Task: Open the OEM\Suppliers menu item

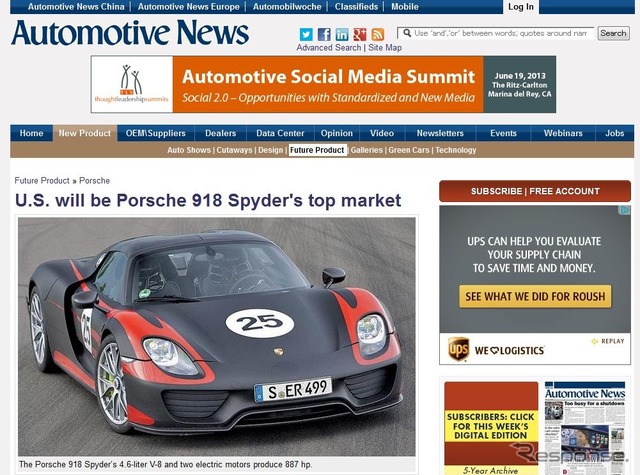Action: click(156, 133)
